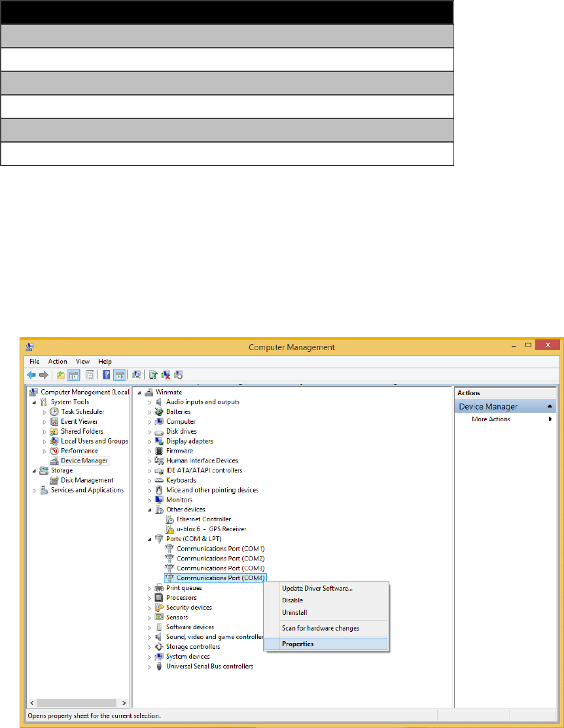564x728 pixels.
Task: Toggle Show/Hide Action Pane toolbar icon
Action: tap(120, 375)
